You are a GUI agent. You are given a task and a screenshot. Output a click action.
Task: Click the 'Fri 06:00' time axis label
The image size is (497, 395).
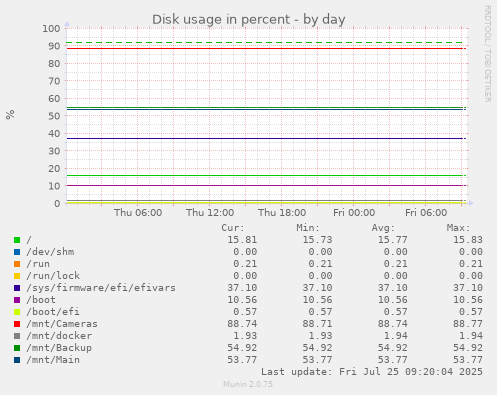click(x=426, y=213)
